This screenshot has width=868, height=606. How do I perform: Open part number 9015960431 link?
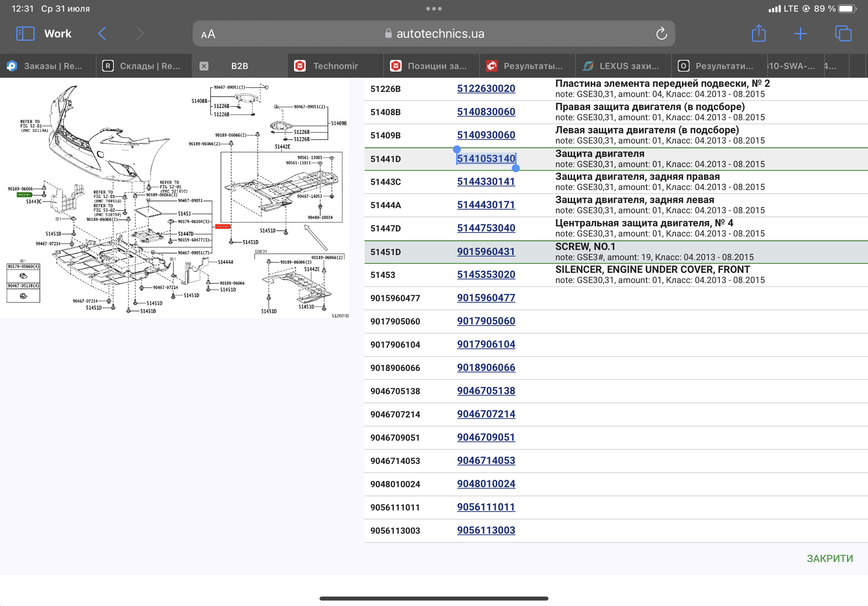(486, 252)
